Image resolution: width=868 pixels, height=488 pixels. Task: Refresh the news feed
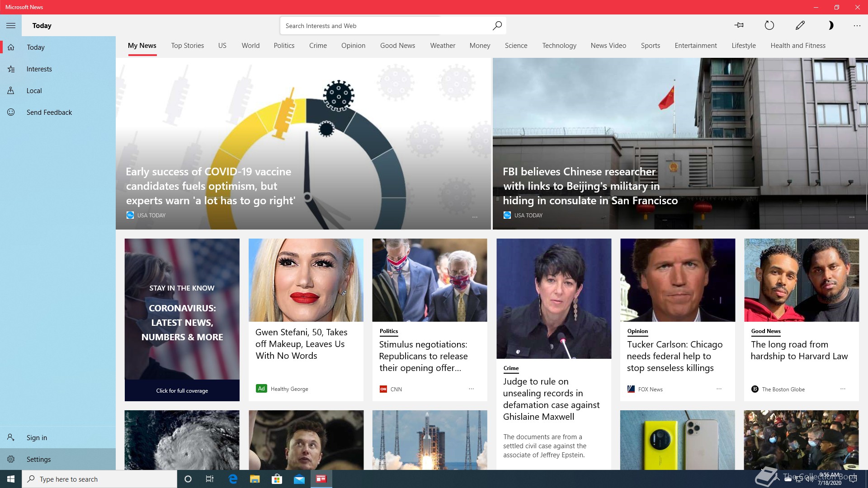[769, 26]
